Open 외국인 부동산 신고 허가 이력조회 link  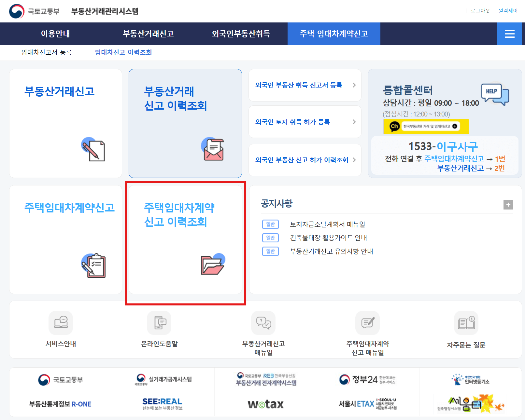pyautogui.click(x=302, y=160)
